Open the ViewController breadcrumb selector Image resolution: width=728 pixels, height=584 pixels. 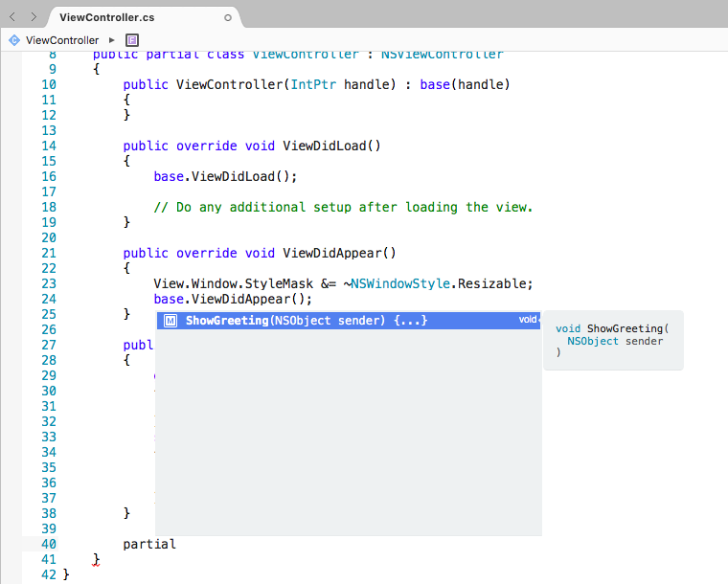click(x=62, y=40)
